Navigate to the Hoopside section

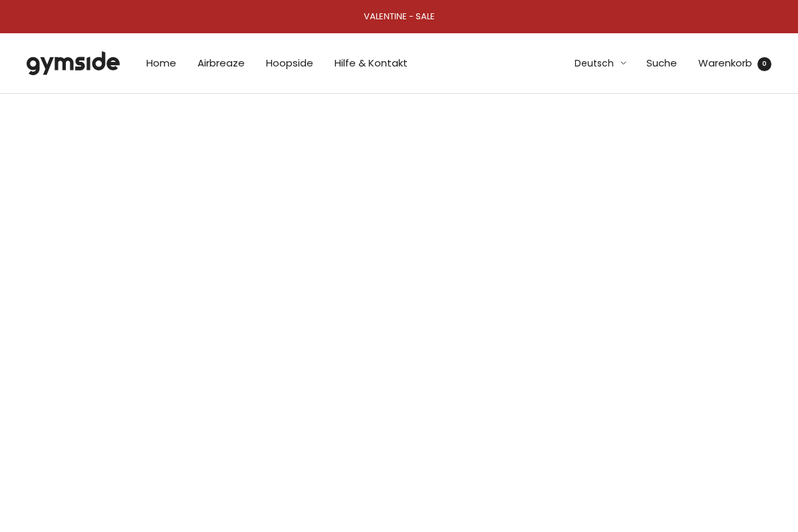289,63
